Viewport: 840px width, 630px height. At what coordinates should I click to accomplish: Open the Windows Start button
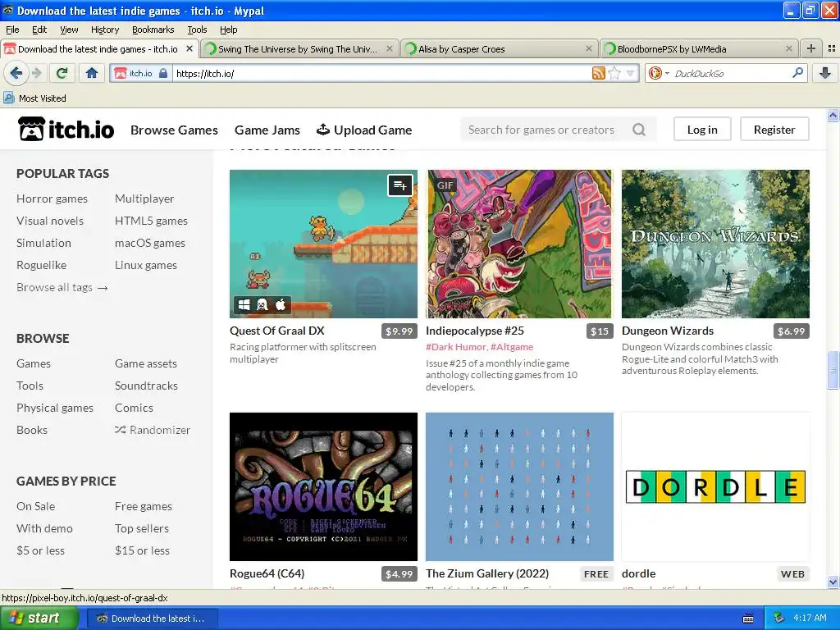point(39,619)
